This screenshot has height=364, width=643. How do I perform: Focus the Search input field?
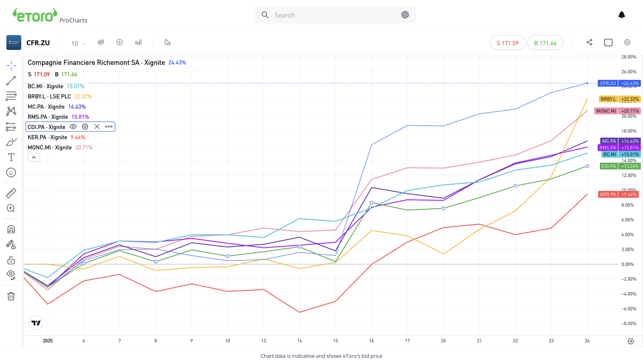tap(335, 15)
